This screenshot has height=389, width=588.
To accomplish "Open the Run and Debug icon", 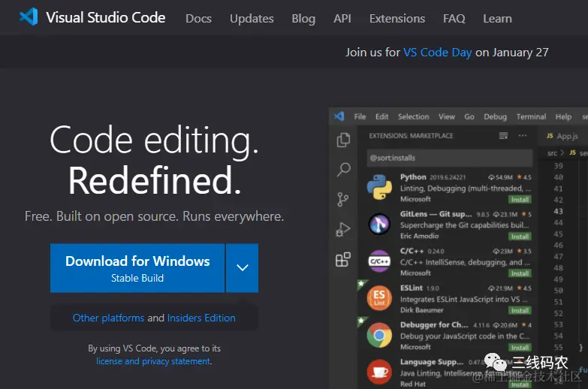I will coord(342,229).
